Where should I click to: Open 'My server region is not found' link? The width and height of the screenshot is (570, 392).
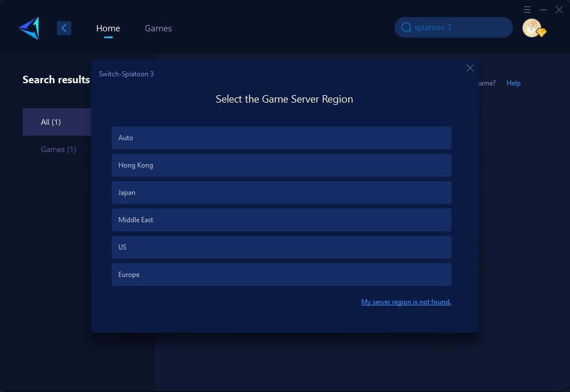click(406, 302)
